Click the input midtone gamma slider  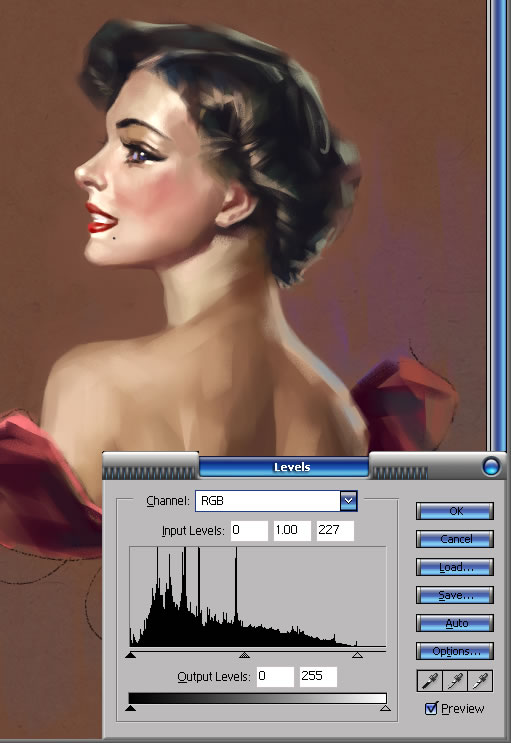point(244,655)
